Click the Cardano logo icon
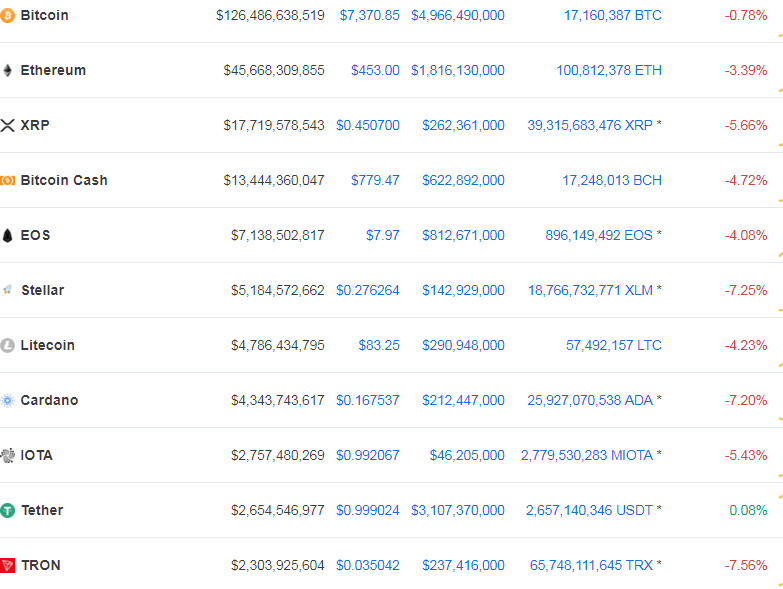This screenshot has height=589, width=783. click(x=7, y=400)
